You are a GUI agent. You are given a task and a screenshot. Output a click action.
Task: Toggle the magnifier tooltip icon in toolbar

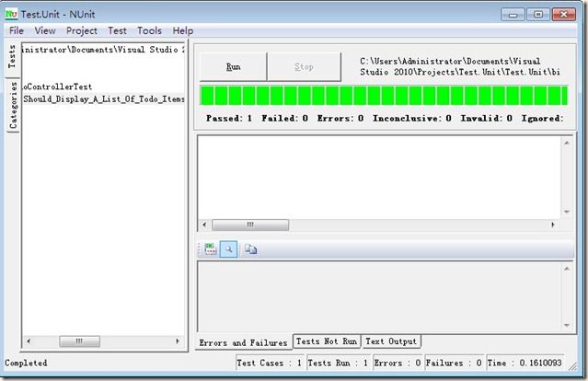click(x=228, y=249)
